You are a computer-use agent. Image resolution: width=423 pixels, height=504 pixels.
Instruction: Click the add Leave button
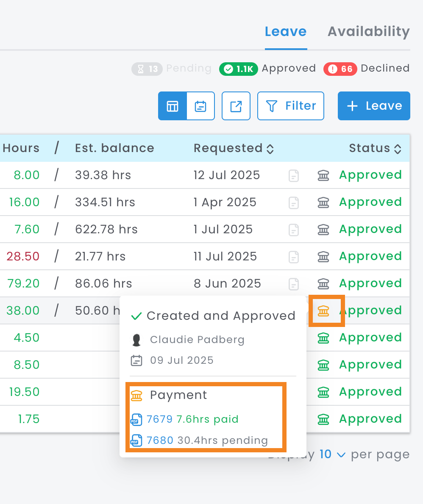pyautogui.click(x=374, y=106)
